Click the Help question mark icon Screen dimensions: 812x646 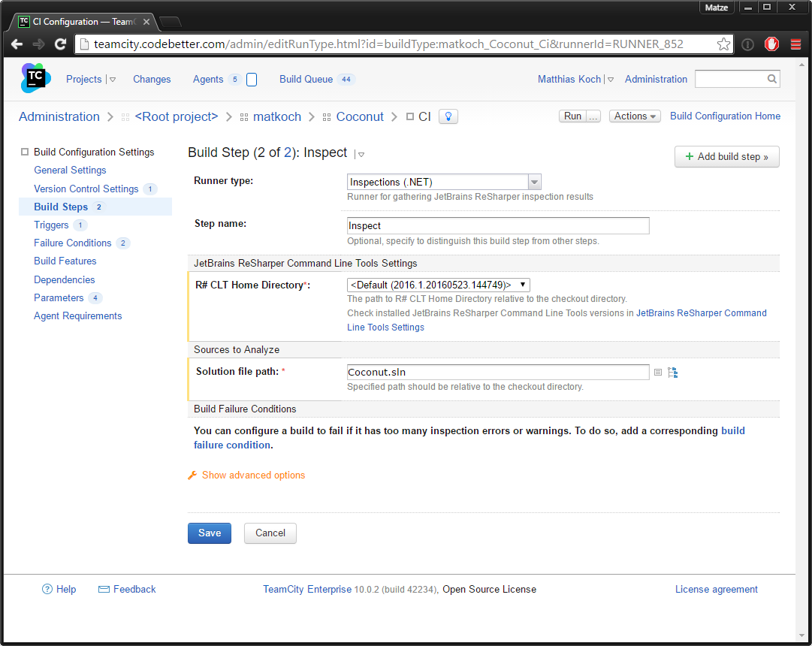click(x=47, y=589)
